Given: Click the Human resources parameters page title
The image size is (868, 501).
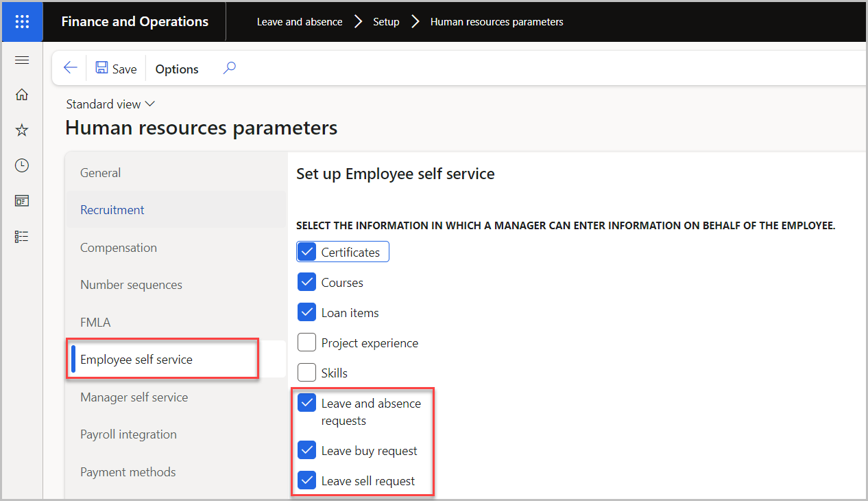Looking at the screenshot, I should pos(202,128).
